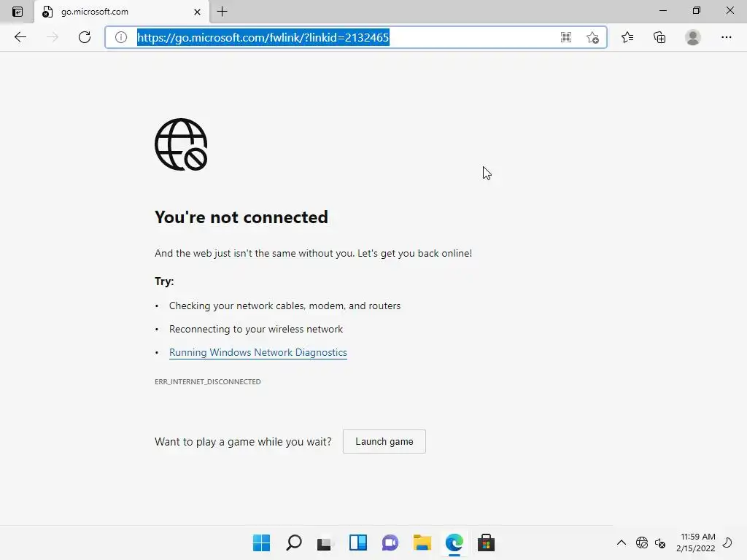
Task: Open network status tray icon
Action: point(642,542)
